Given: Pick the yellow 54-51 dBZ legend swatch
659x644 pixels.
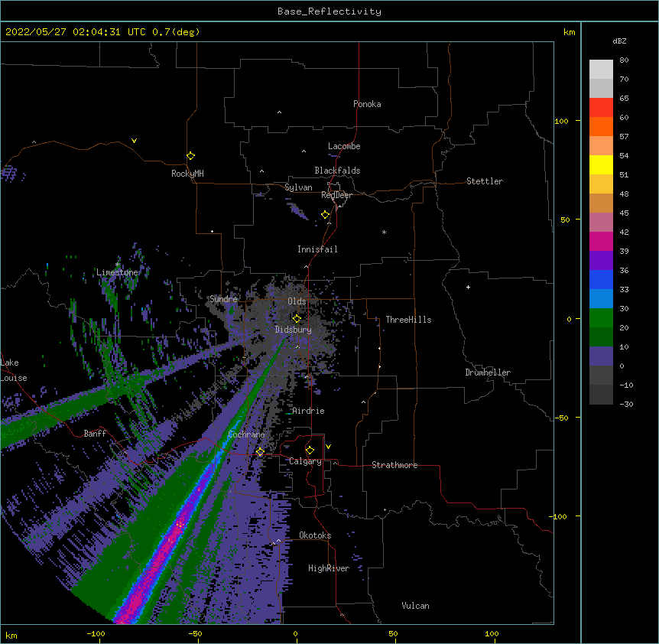Looking at the screenshot, I should click(601, 164).
